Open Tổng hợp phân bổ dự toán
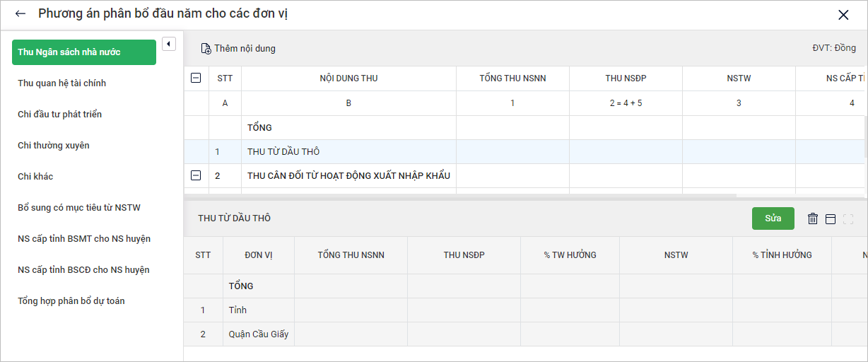 [71, 301]
